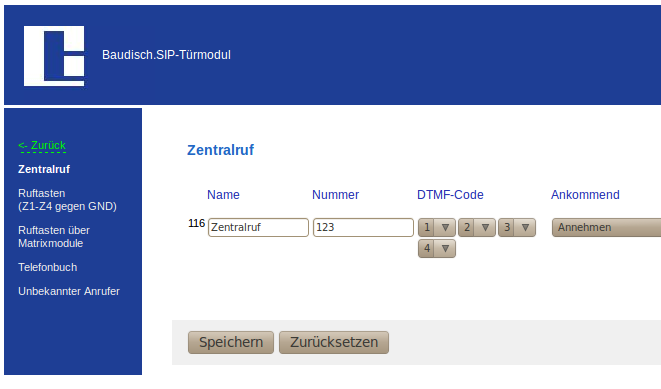Click the Name column header
The image size is (661, 389).
click(x=223, y=195)
